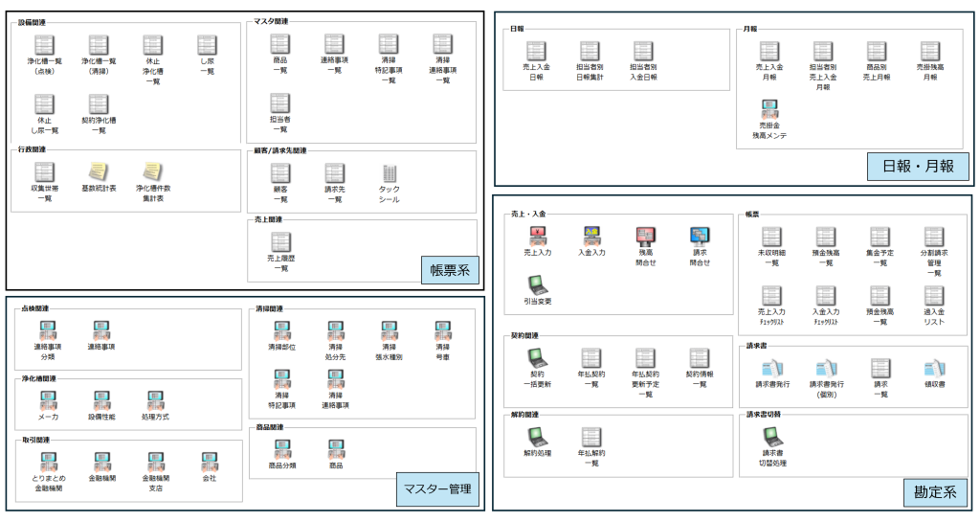Open 連絡事項一覧 in 帳票系 panel
This screenshot has width=980, height=522.
click(334, 44)
